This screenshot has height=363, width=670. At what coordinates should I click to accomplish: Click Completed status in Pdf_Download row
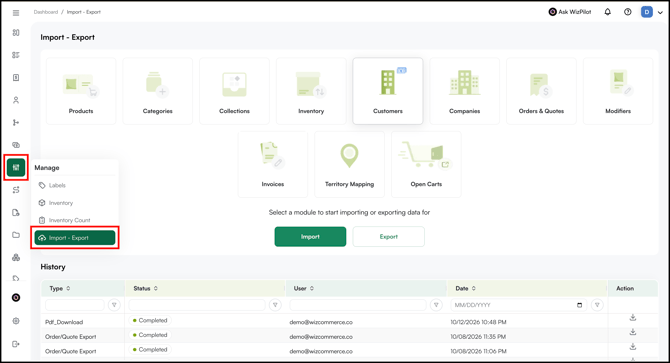pos(150,320)
